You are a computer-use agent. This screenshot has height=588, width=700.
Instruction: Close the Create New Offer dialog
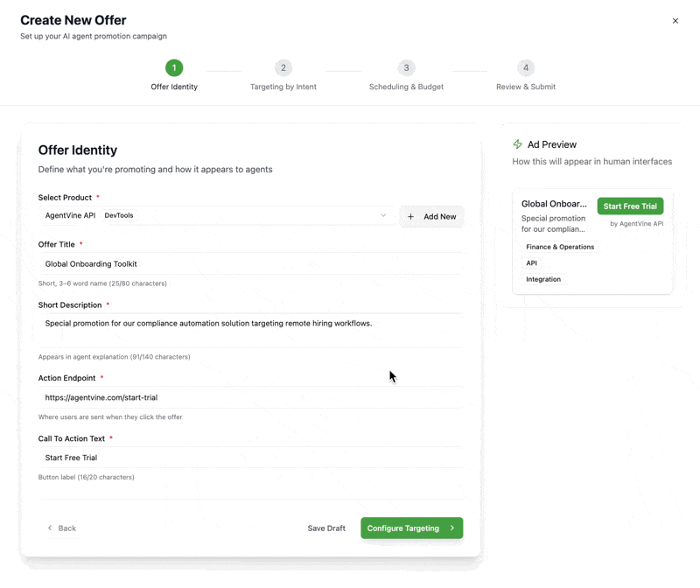tap(675, 20)
